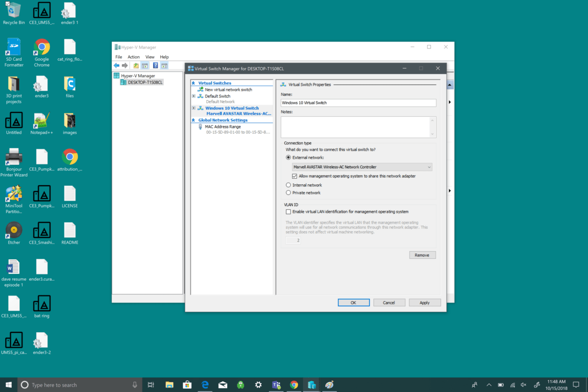
Task: Collapse the Virtual Switches section
Action: click(193, 83)
